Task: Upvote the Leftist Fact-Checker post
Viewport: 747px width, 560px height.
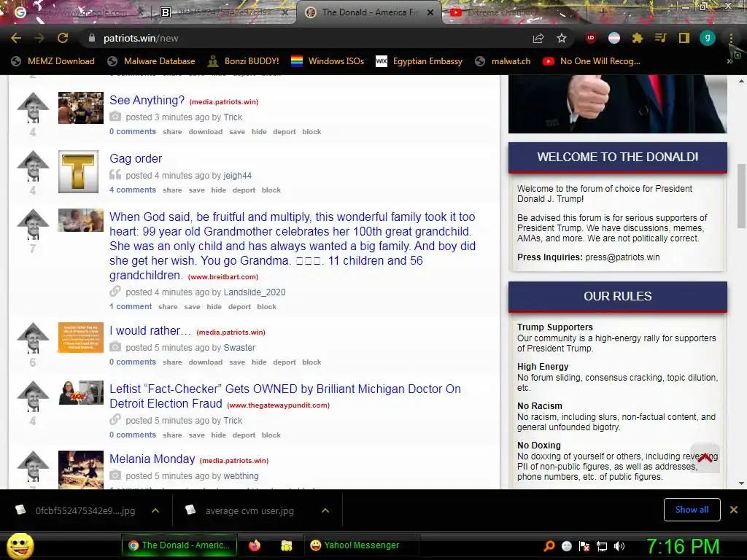Action: [x=33, y=397]
